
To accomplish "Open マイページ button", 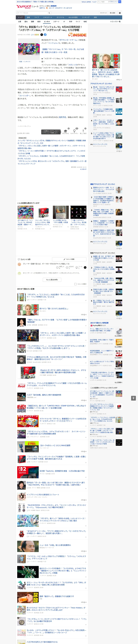I will tap(103, 13).
